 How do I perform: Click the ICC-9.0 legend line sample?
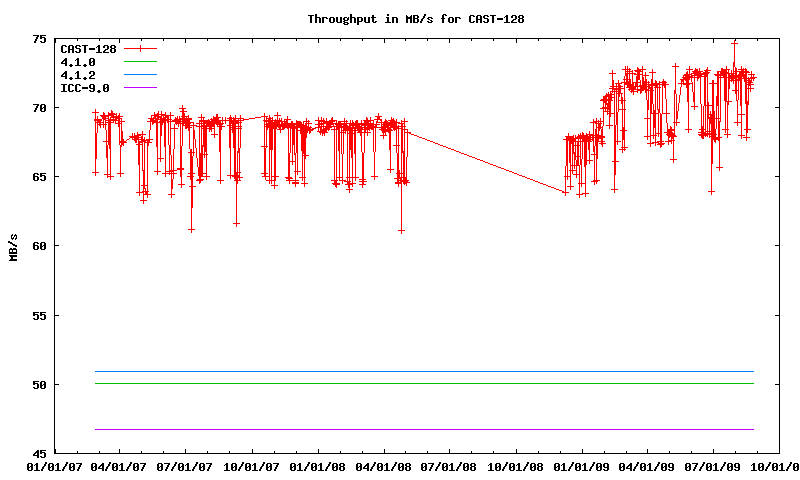pos(141,88)
